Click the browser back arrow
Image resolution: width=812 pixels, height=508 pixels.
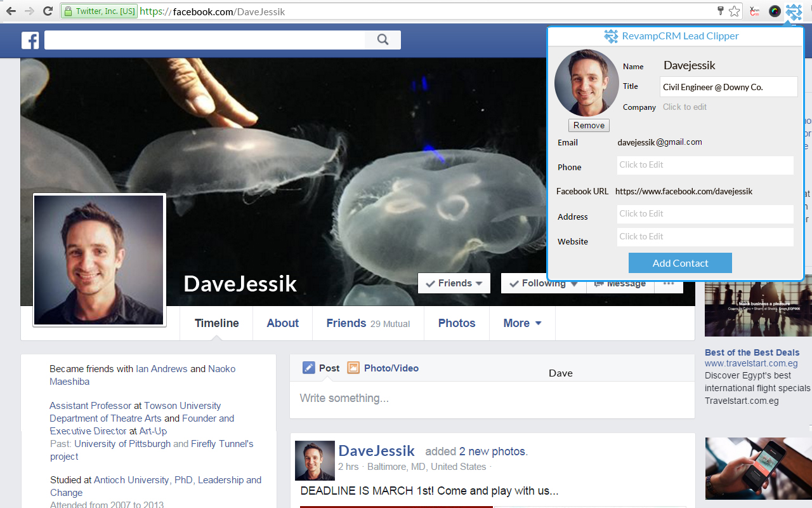[x=11, y=11]
